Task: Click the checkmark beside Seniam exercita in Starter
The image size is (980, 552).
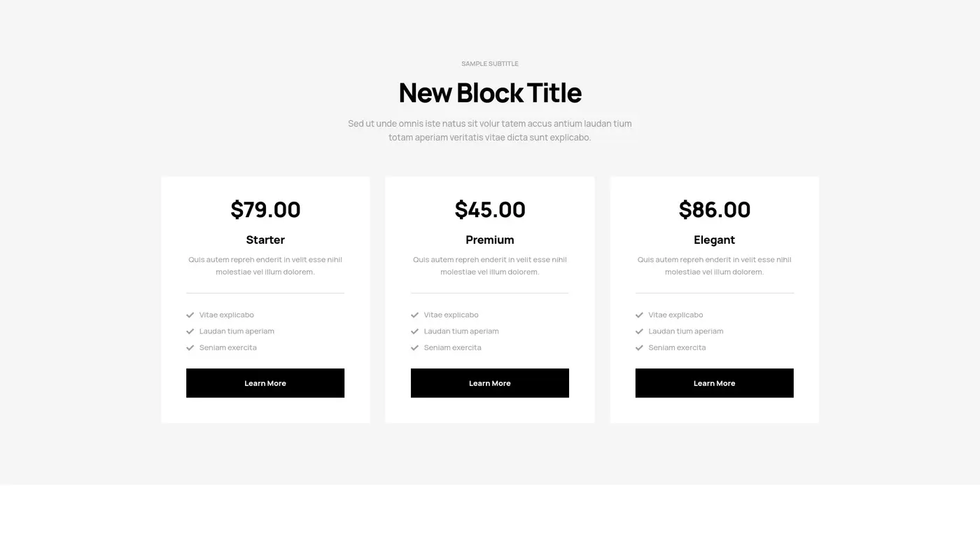Action: click(189, 347)
